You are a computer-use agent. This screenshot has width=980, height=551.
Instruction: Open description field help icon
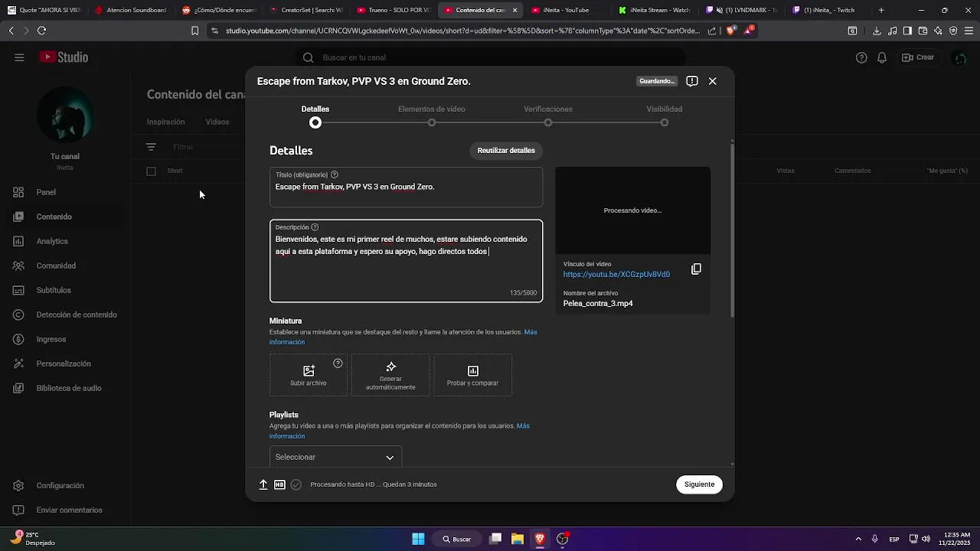click(315, 227)
